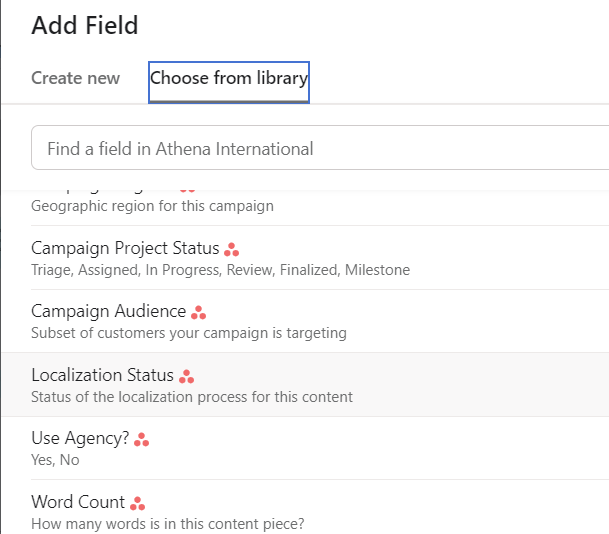Click the localization process description text
This screenshot has width=609, height=534.
click(191, 397)
